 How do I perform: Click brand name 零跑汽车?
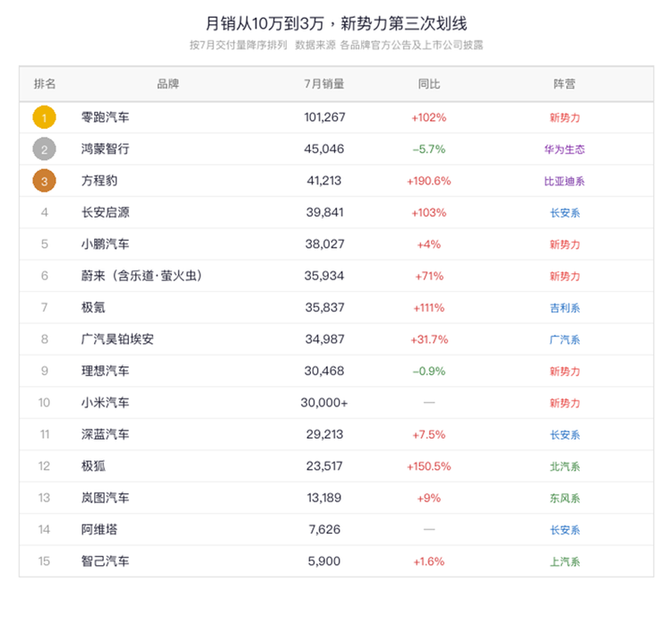tap(106, 117)
